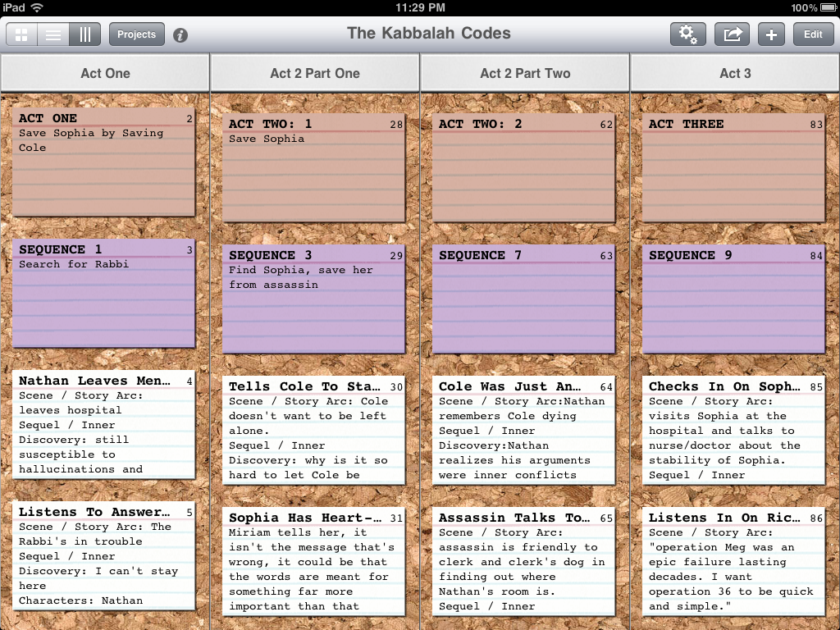
Task: Open the Listens To Answer… card
Action: point(103,555)
